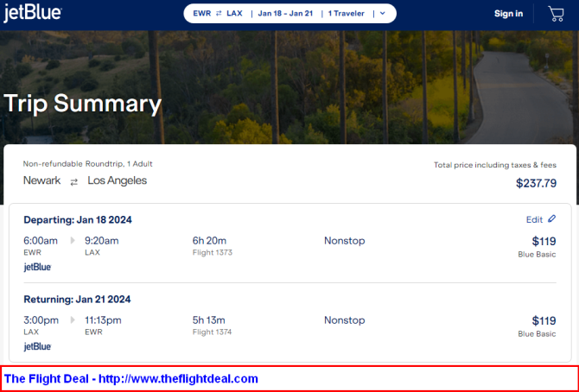Screen dimensions: 579x392
Task: Click the '6h 20m' duration
Action: coord(209,241)
